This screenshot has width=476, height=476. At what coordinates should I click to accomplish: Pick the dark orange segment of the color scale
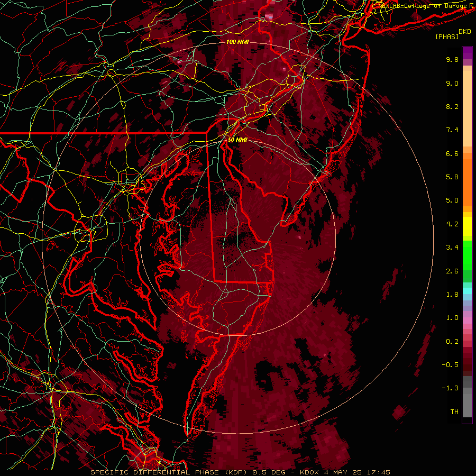click(x=467, y=183)
